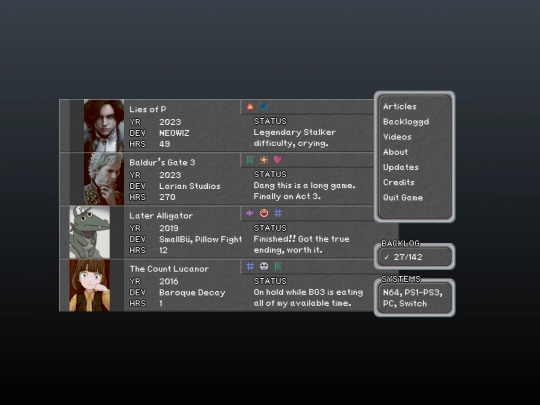
Task: Click the hours value 12
Action: pyautogui.click(x=163, y=250)
